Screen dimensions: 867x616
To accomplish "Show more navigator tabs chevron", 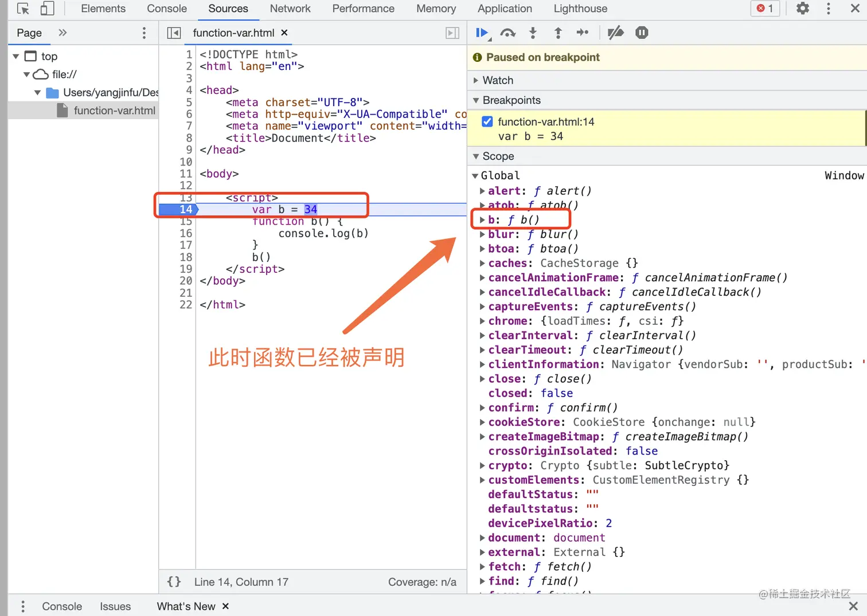I will click(63, 33).
